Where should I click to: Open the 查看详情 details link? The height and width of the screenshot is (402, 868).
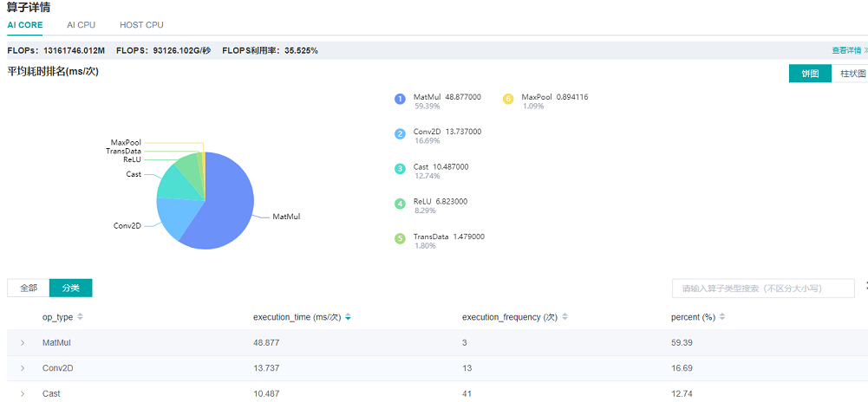coord(847,51)
